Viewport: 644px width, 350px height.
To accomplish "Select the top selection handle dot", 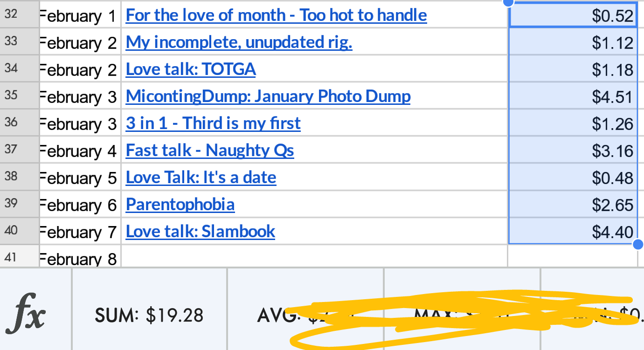I will 508,3.
